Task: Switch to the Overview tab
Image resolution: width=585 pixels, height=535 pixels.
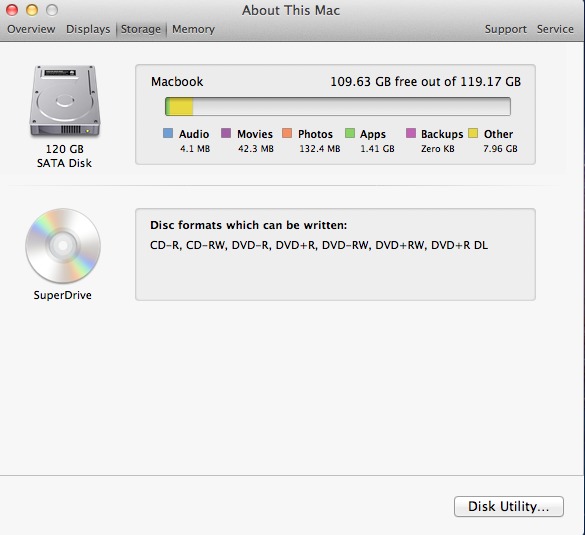Action: point(31,29)
